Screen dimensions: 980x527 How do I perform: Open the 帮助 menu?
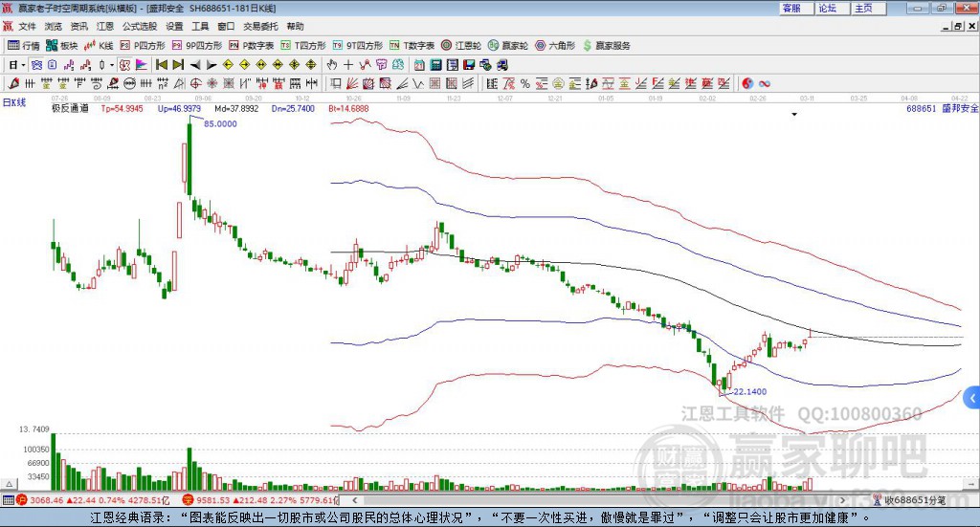pos(295,26)
